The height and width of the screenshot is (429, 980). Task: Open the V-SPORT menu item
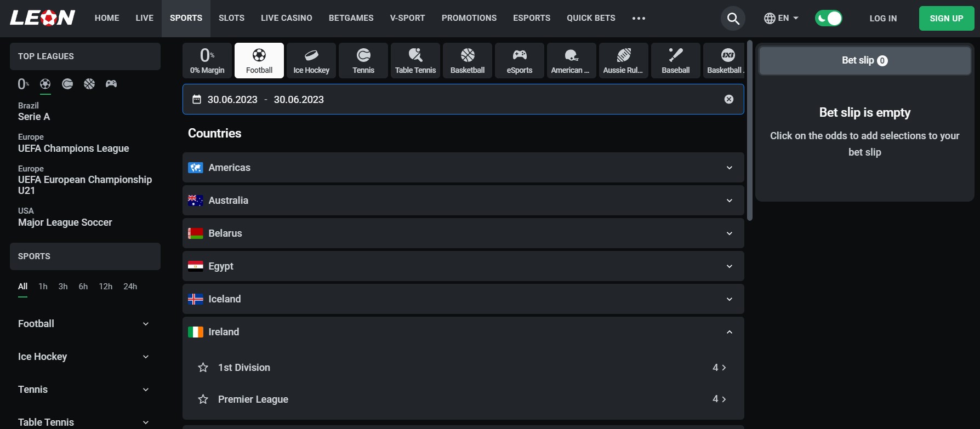pyautogui.click(x=408, y=18)
